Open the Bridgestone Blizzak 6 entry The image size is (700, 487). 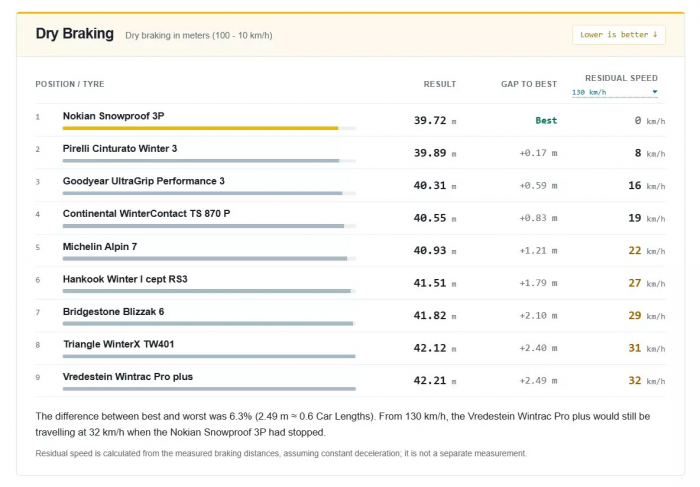click(x=113, y=312)
